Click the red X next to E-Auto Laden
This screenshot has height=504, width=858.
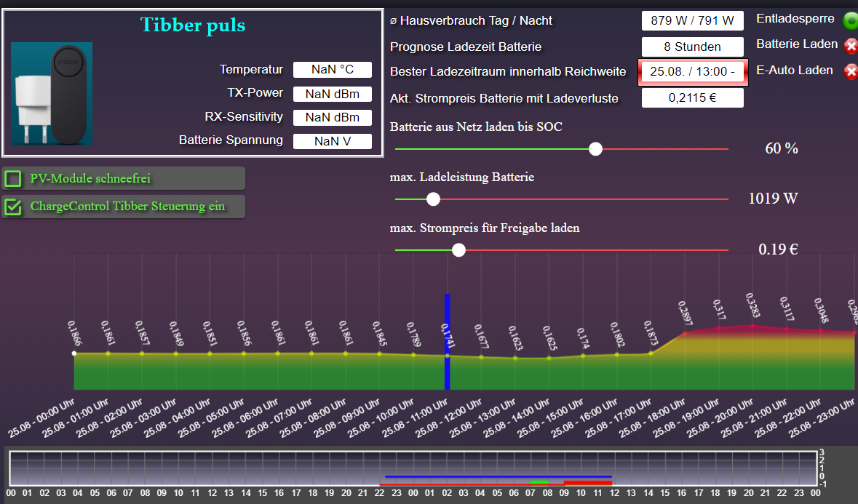click(851, 71)
